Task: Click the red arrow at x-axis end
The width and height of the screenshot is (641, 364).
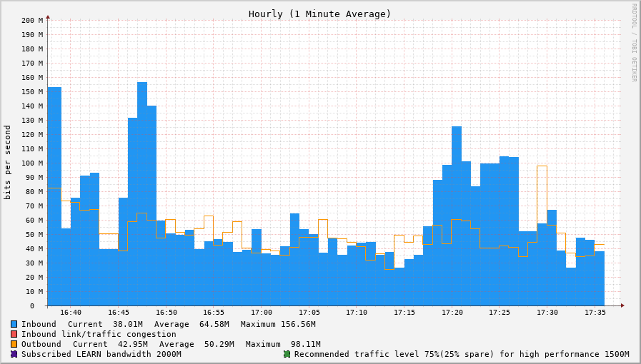Action: coord(622,305)
